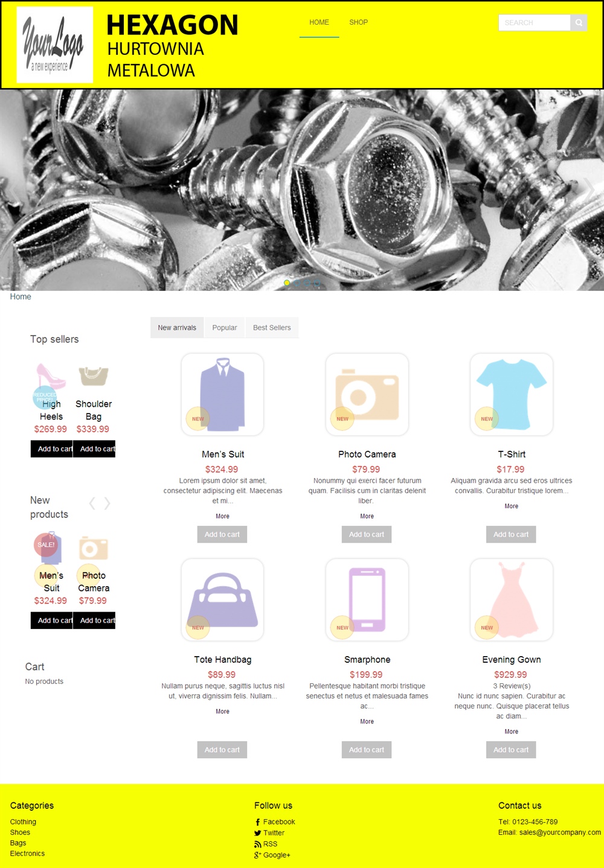The height and width of the screenshot is (868, 604).
Task: Advance the banner with right arrow
Action: pos(589,189)
